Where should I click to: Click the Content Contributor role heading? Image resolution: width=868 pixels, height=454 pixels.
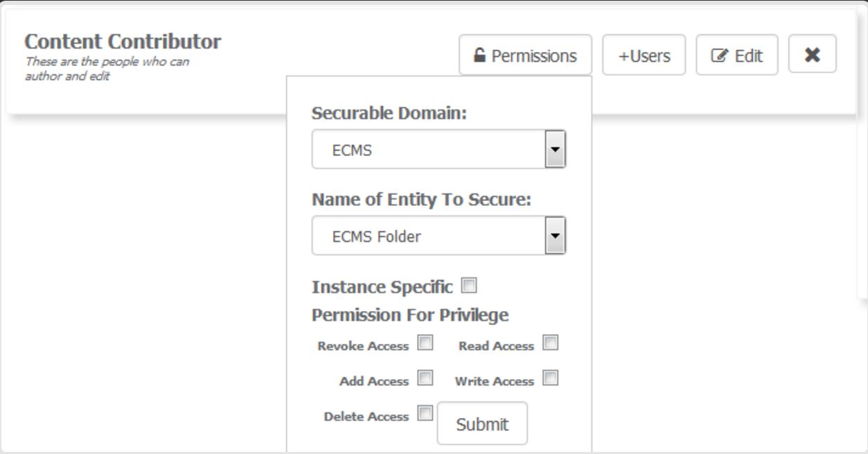click(123, 42)
